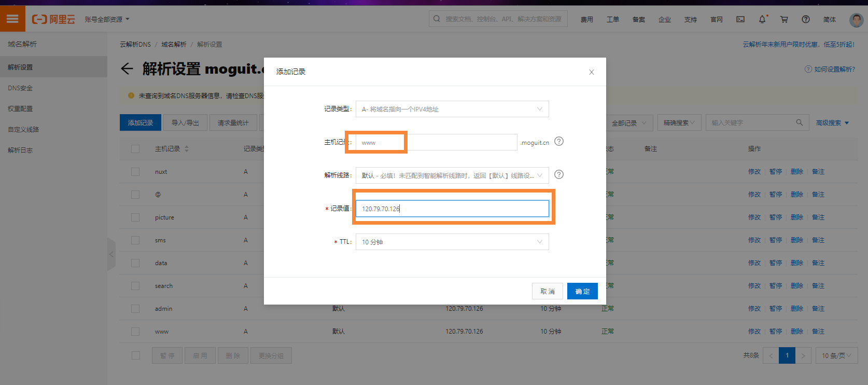Click the 请求量统计 button
The width and height of the screenshot is (868, 385).
tap(233, 123)
